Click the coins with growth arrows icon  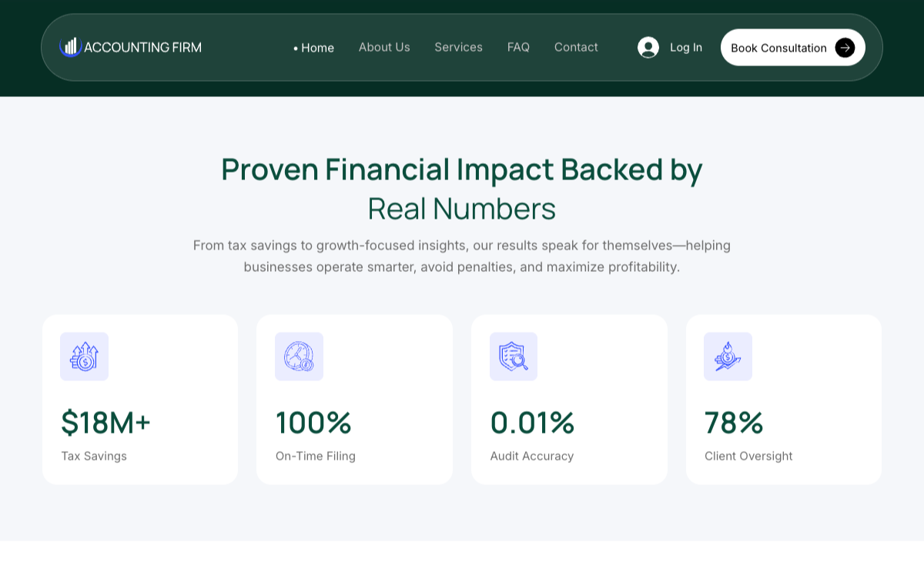pos(84,357)
